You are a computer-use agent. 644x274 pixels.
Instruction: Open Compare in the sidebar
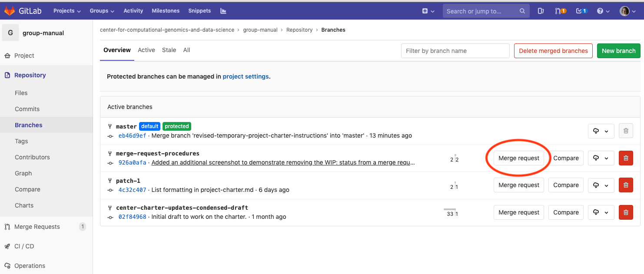(27, 189)
